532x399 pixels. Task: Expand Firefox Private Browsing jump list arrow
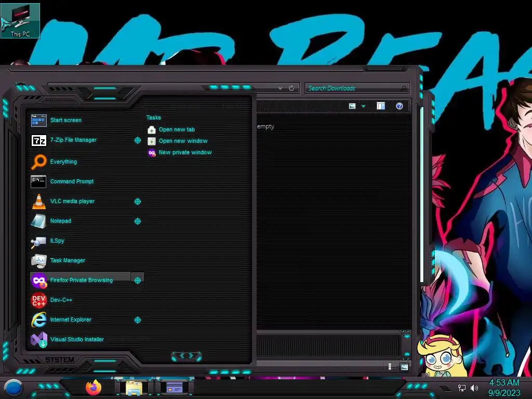137,281
